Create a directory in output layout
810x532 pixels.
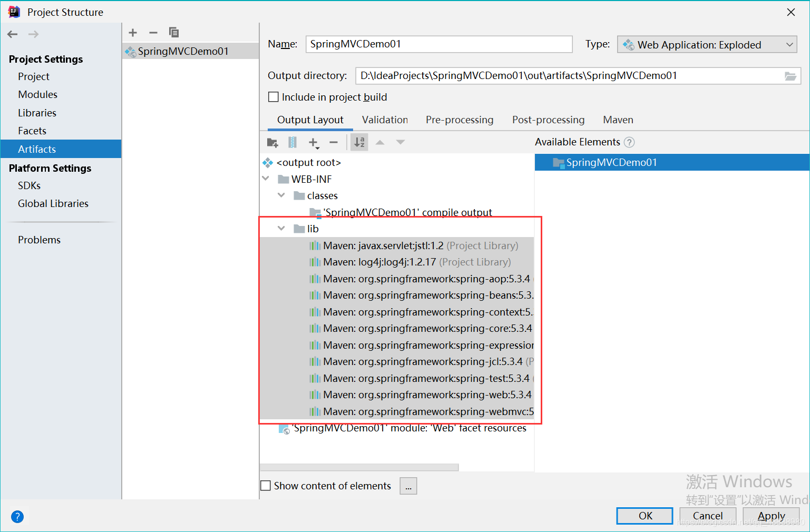(x=272, y=142)
